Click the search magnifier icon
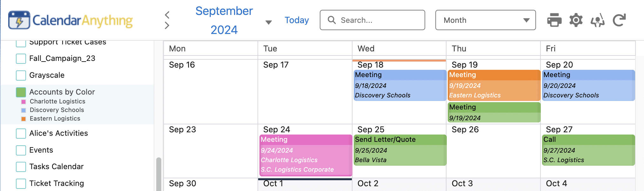This screenshot has height=191, width=644. [332, 20]
